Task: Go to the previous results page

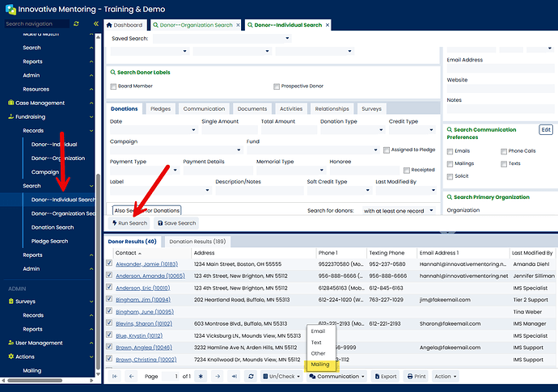Action: (x=131, y=377)
